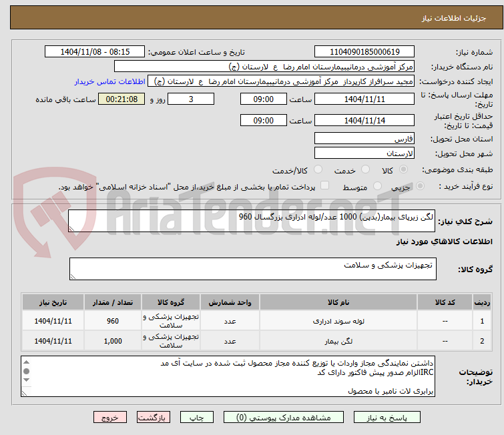
Task: Select the کالا radio button
Action: tap(403, 169)
